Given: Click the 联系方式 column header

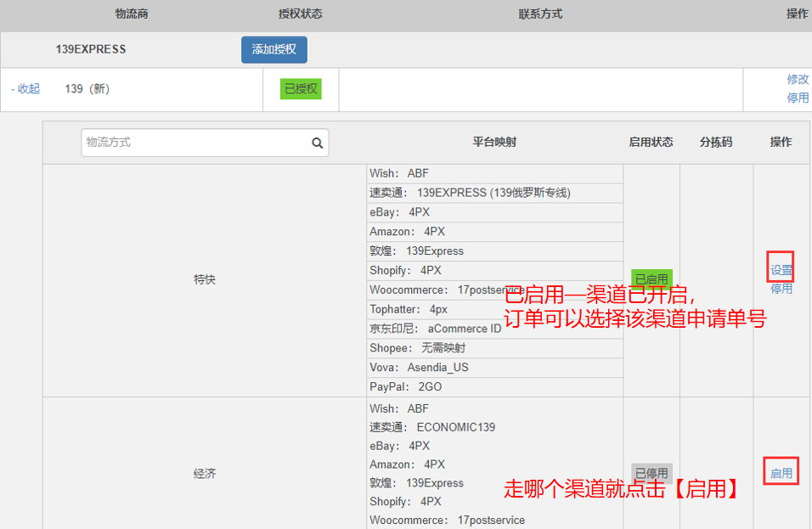Looking at the screenshot, I should click(540, 14).
